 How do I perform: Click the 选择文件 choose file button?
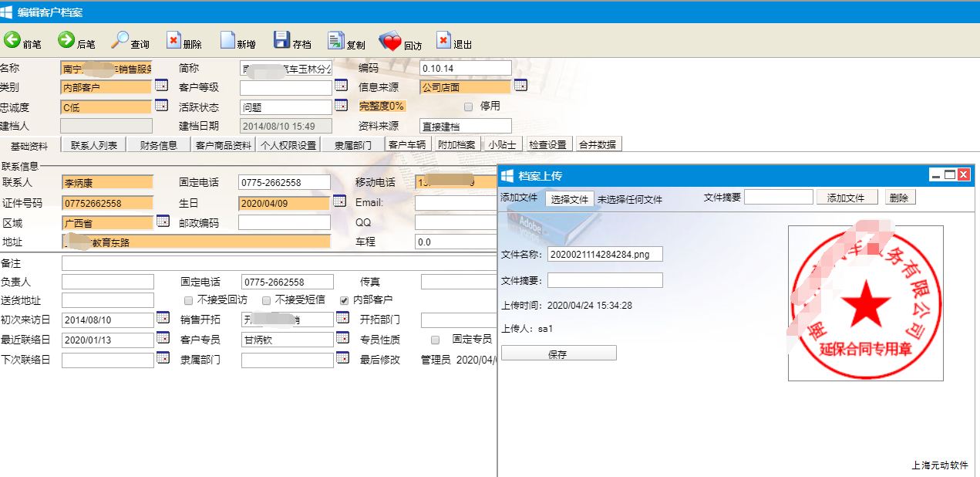(x=570, y=199)
